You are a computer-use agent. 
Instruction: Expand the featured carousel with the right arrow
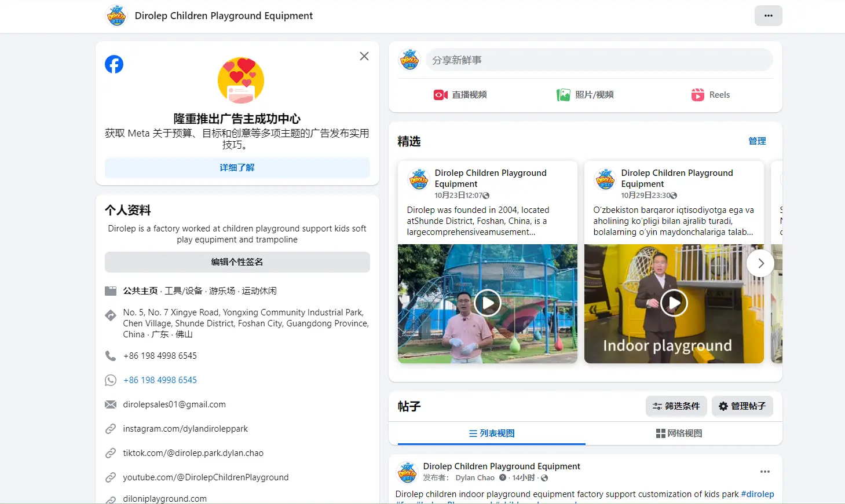pos(760,263)
